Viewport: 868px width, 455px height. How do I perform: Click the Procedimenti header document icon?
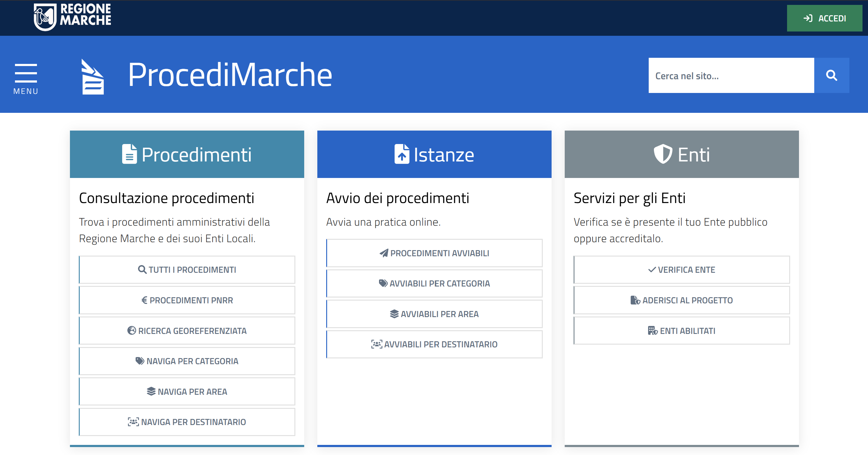[129, 154]
